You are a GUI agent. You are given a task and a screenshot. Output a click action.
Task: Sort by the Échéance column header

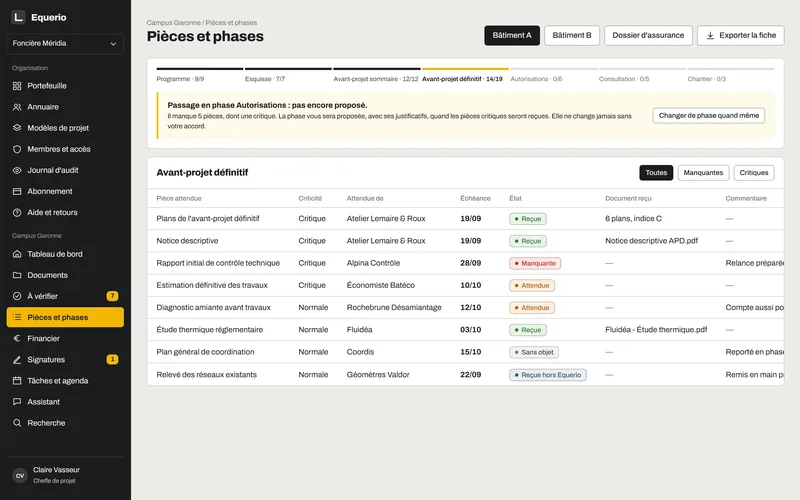(x=475, y=198)
